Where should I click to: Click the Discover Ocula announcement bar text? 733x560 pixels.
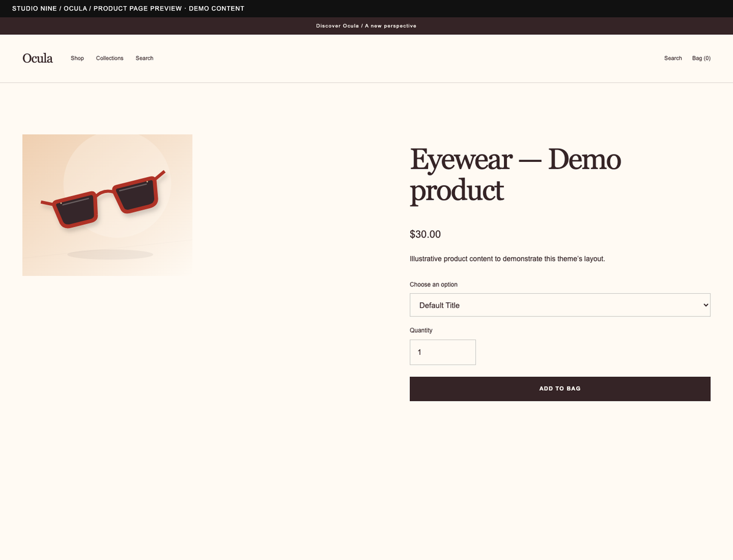point(366,26)
